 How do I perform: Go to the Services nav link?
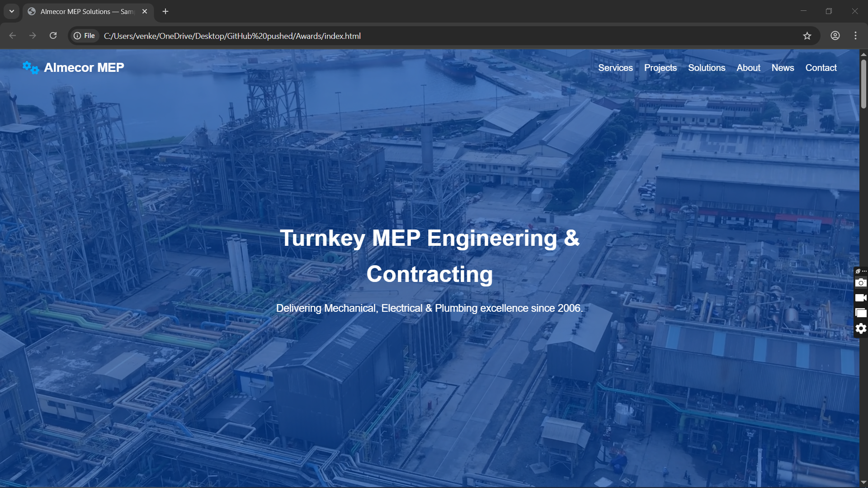(x=615, y=68)
